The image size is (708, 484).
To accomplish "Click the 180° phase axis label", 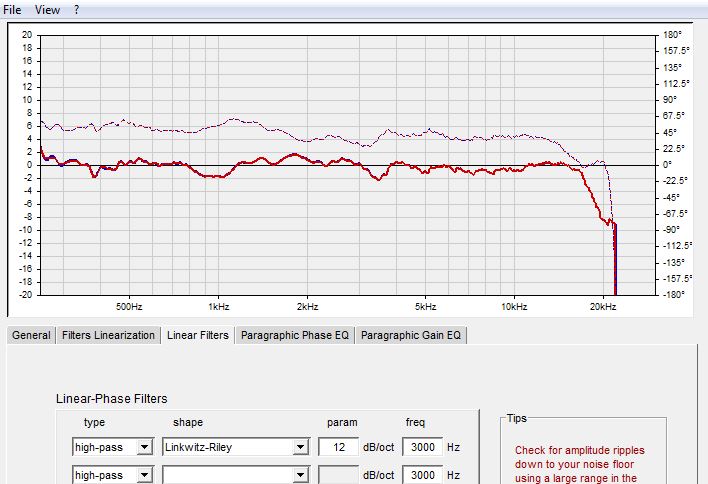I will pyautogui.click(x=672, y=35).
